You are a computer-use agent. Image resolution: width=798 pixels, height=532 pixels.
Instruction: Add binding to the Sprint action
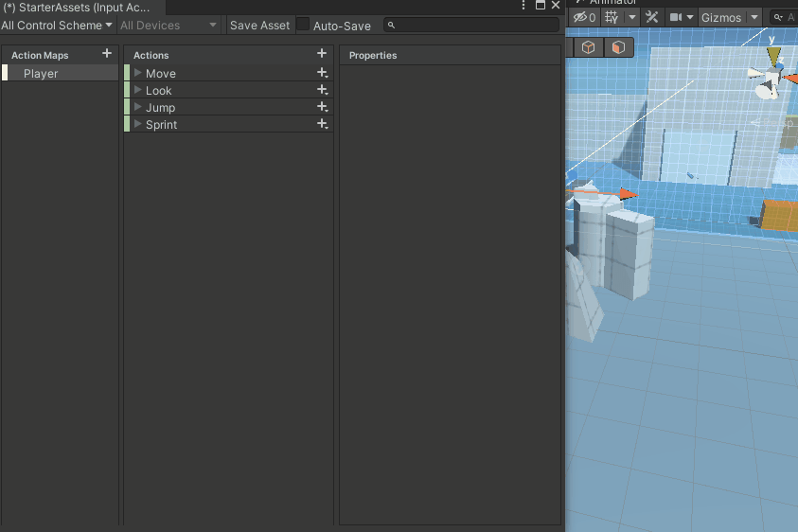[x=322, y=124]
